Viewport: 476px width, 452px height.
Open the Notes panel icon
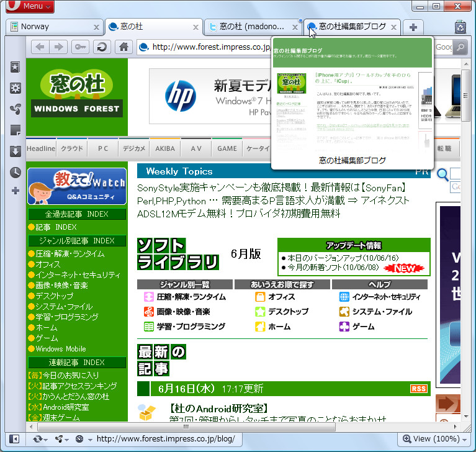click(15, 130)
